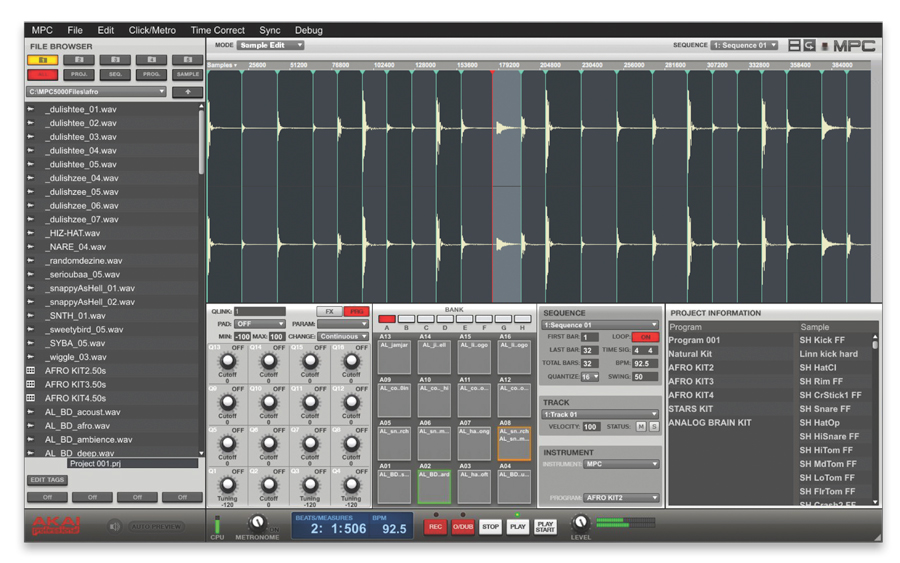Click the second layout icon beside MPC logo

point(809,45)
